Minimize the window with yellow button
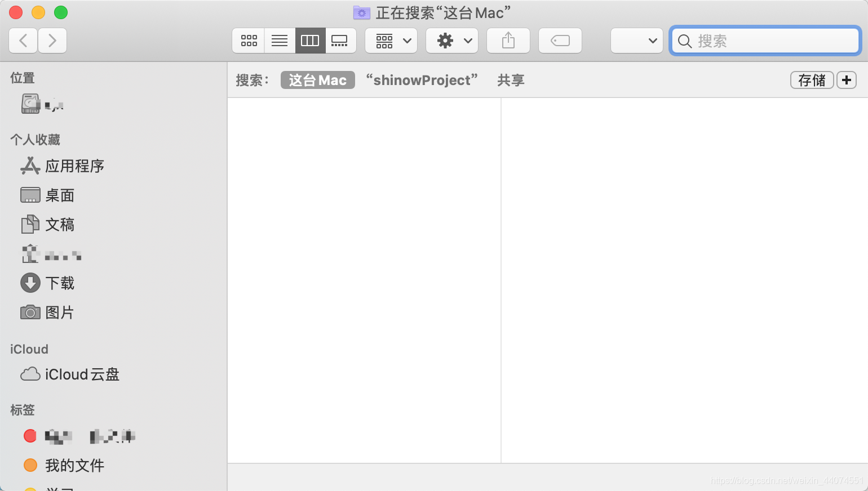 (38, 12)
